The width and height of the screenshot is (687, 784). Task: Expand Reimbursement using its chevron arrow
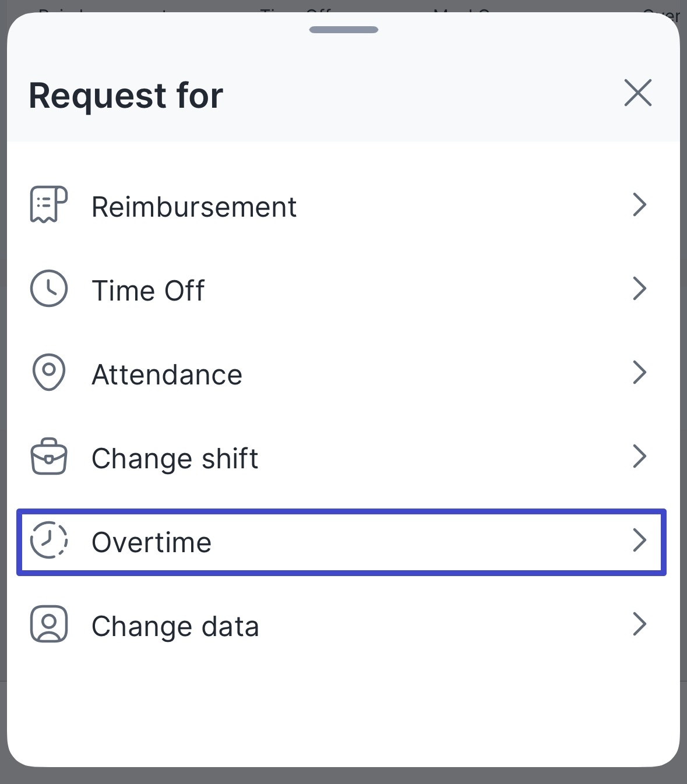click(x=640, y=205)
